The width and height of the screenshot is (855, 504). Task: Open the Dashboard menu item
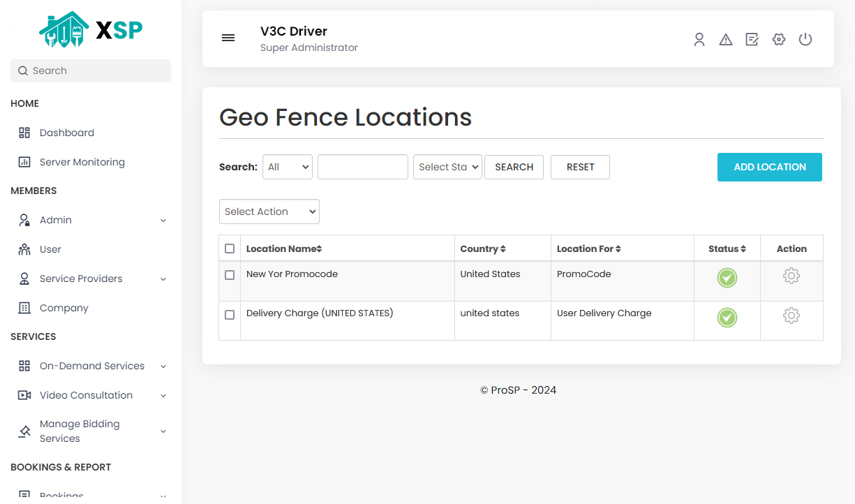tap(66, 132)
